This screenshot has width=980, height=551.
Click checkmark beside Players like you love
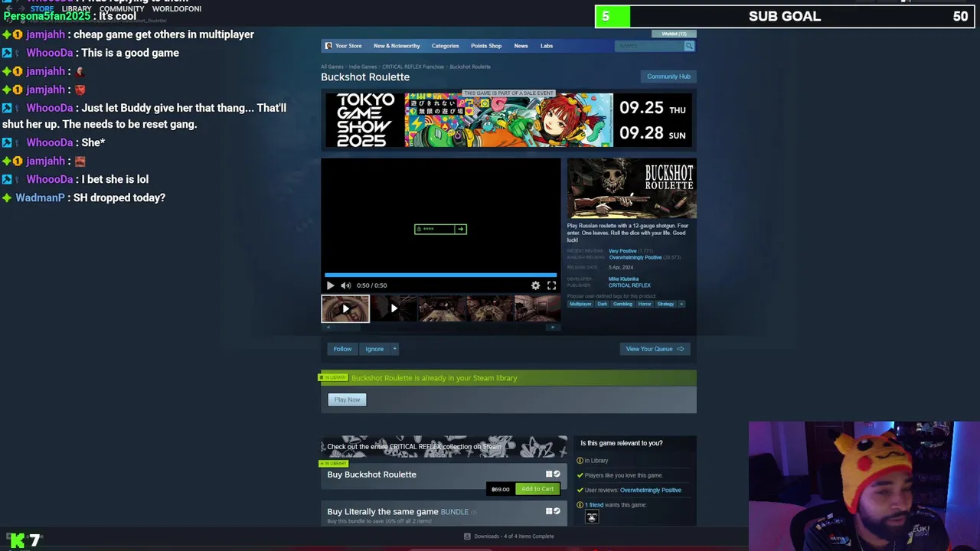click(x=580, y=475)
